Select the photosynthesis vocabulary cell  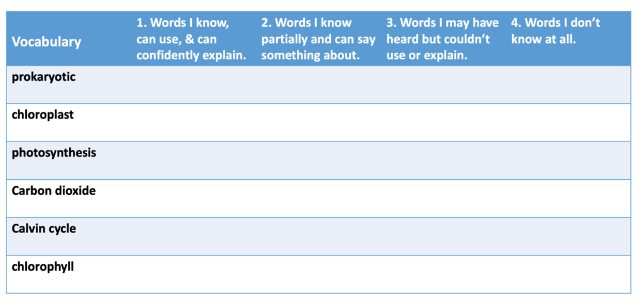70,160
